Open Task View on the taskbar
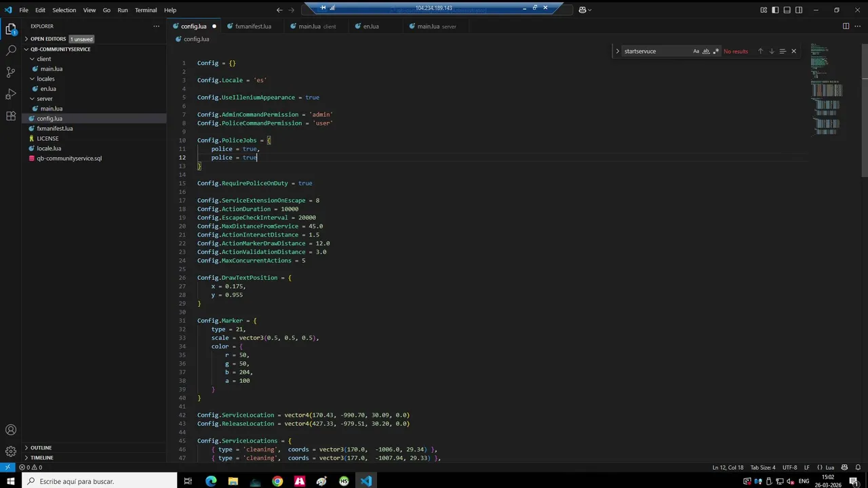 tap(189, 481)
